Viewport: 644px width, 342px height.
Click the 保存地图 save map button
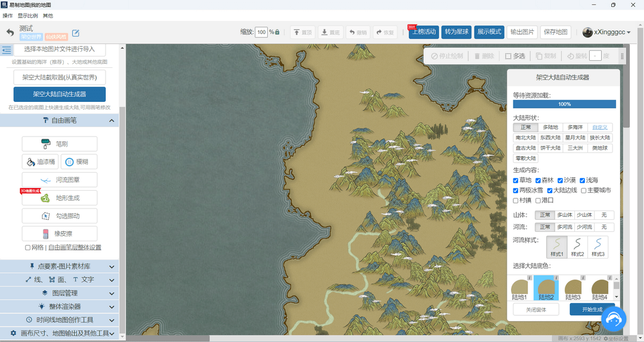tap(556, 32)
